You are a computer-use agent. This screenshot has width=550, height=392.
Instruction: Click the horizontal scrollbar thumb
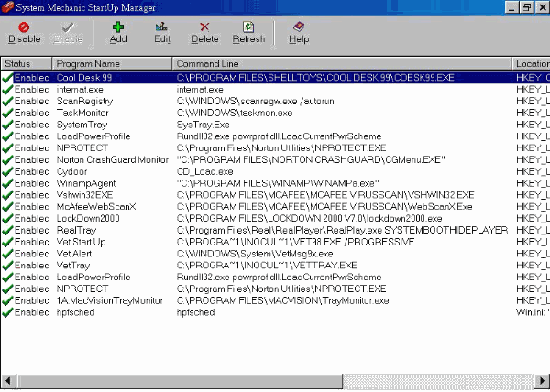(180, 380)
